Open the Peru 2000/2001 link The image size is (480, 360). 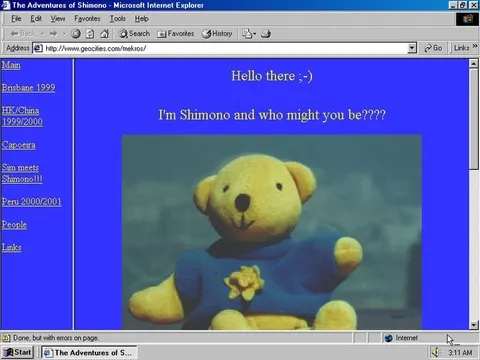[x=32, y=202]
